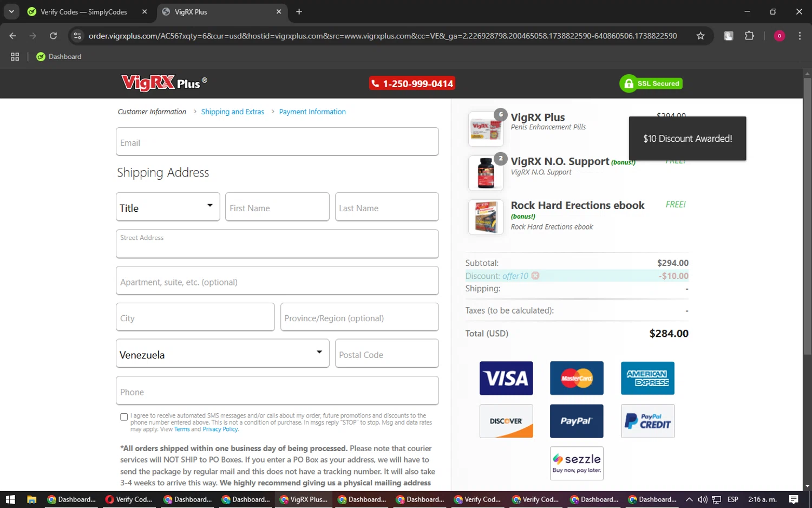Focus the Apartment, suite field
The image size is (812, 508).
277,281
